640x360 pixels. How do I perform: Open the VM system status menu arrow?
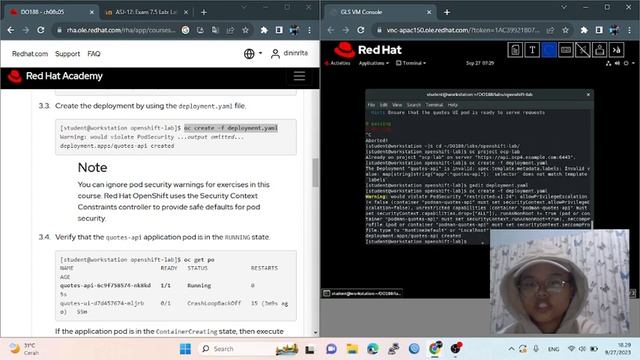pyautogui.click(x=633, y=63)
